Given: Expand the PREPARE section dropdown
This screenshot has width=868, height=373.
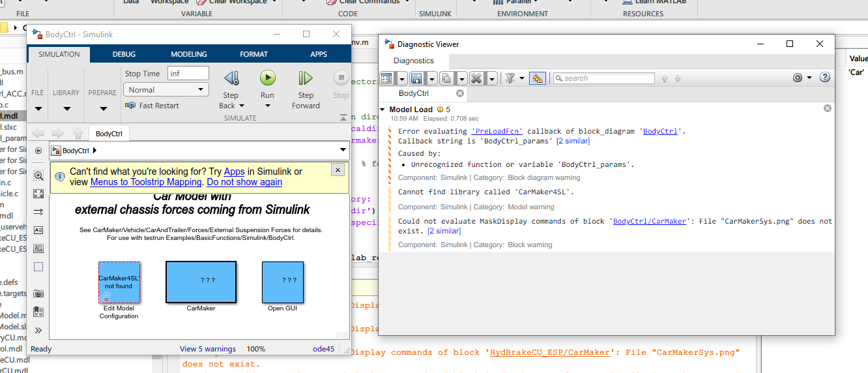Looking at the screenshot, I should 102,109.
